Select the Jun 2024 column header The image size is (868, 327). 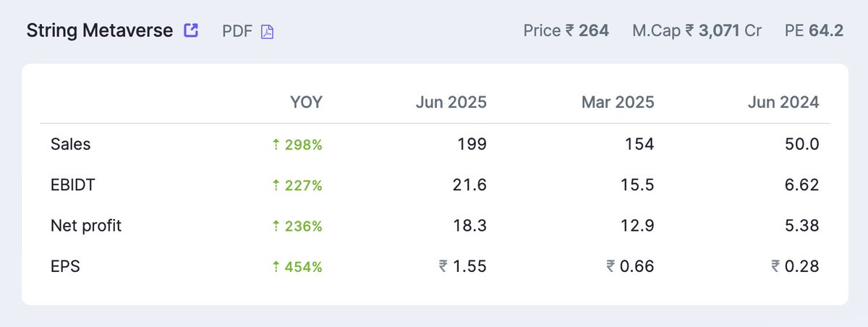click(783, 102)
